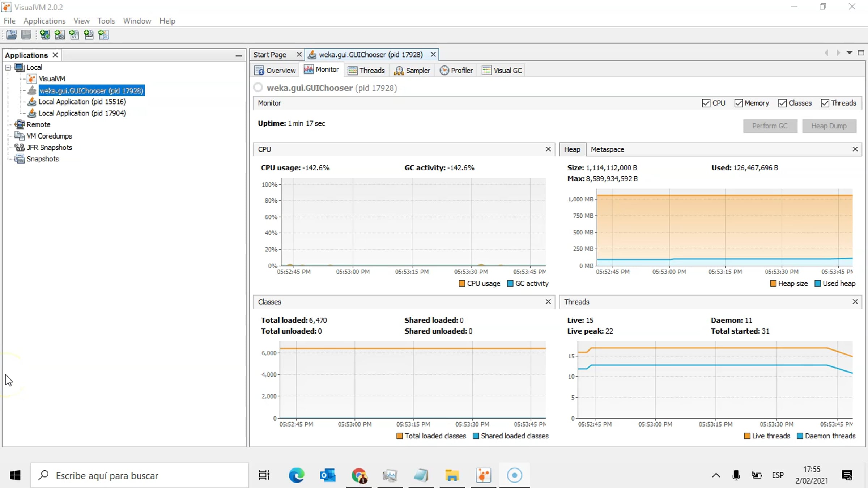Click the Windows search box

click(x=140, y=475)
